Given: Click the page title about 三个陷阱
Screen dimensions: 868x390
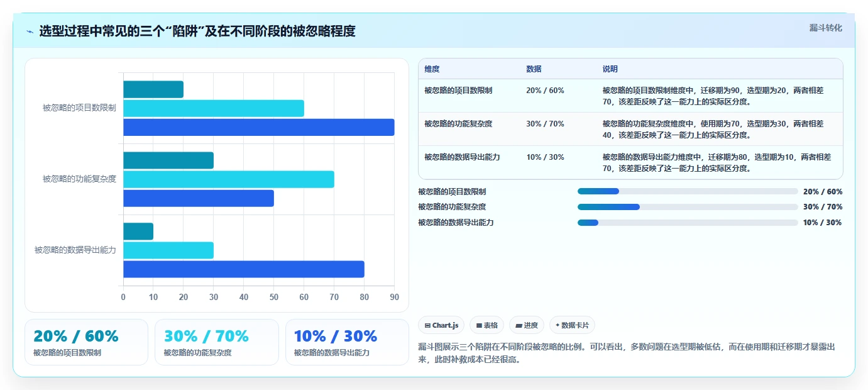Looking at the screenshot, I should click(x=197, y=31).
